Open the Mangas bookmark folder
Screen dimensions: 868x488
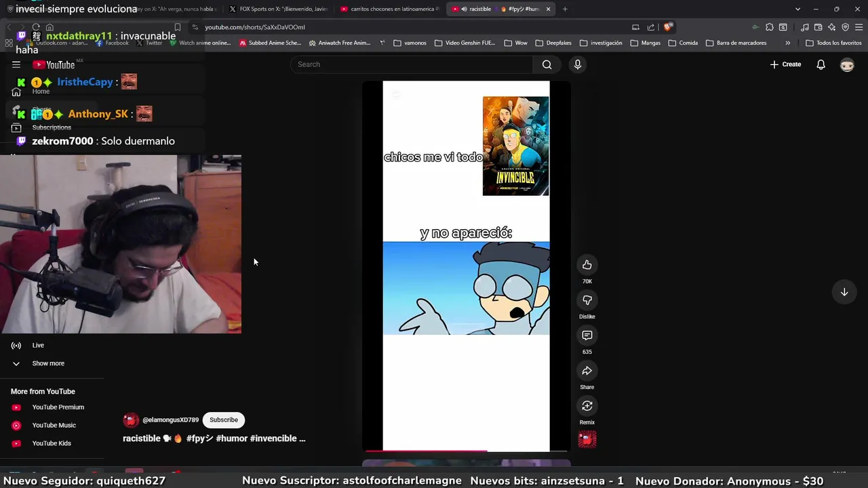(x=645, y=43)
